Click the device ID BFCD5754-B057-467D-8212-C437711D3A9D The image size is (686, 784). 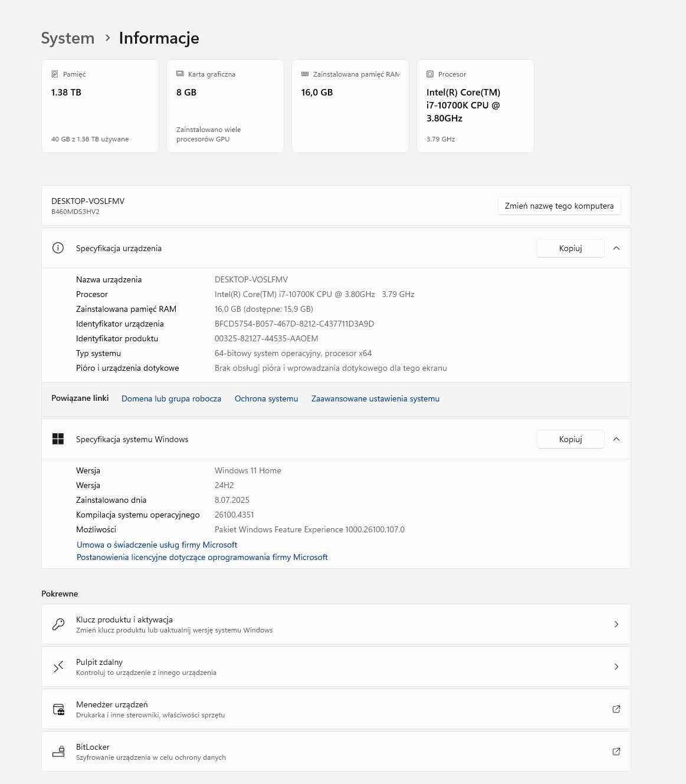(294, 324)
